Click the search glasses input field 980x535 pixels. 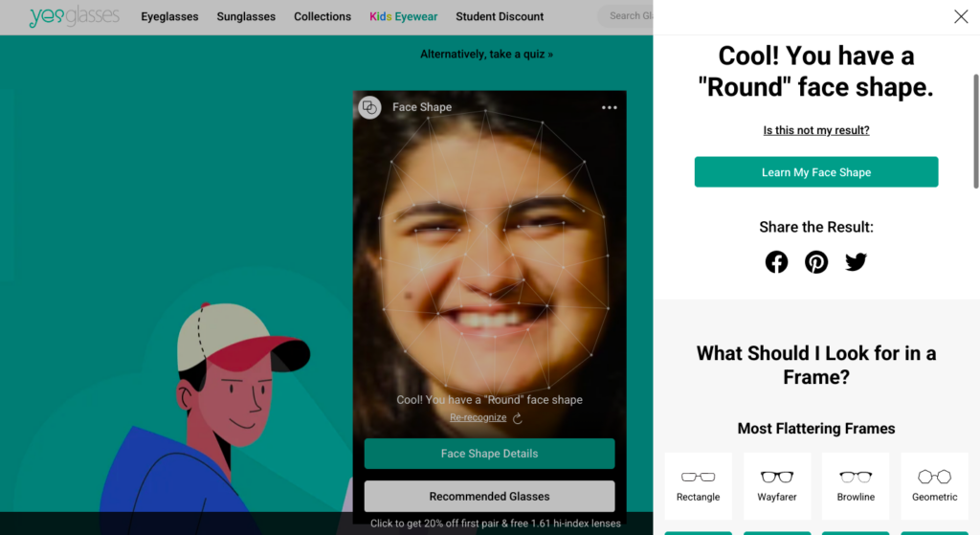(627, 16)
